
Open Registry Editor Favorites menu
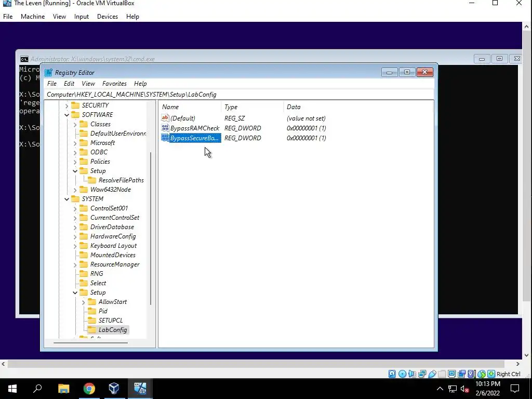point(114,84)
